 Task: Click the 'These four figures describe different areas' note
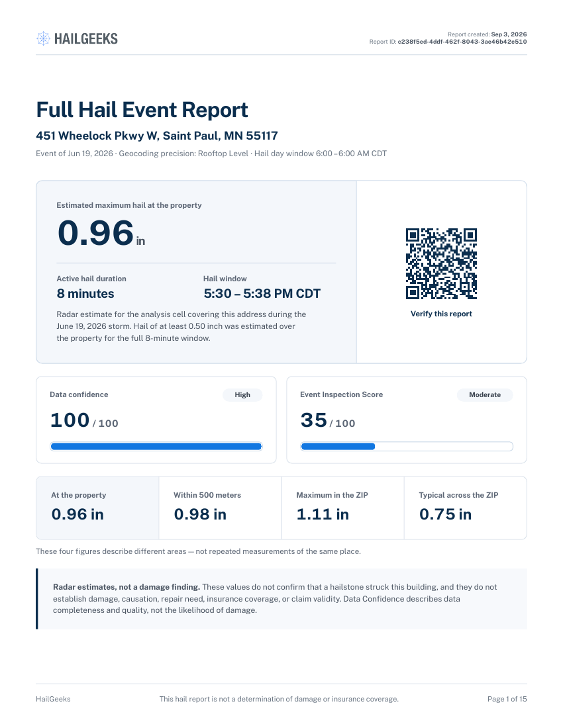click(x=198, y=551)
